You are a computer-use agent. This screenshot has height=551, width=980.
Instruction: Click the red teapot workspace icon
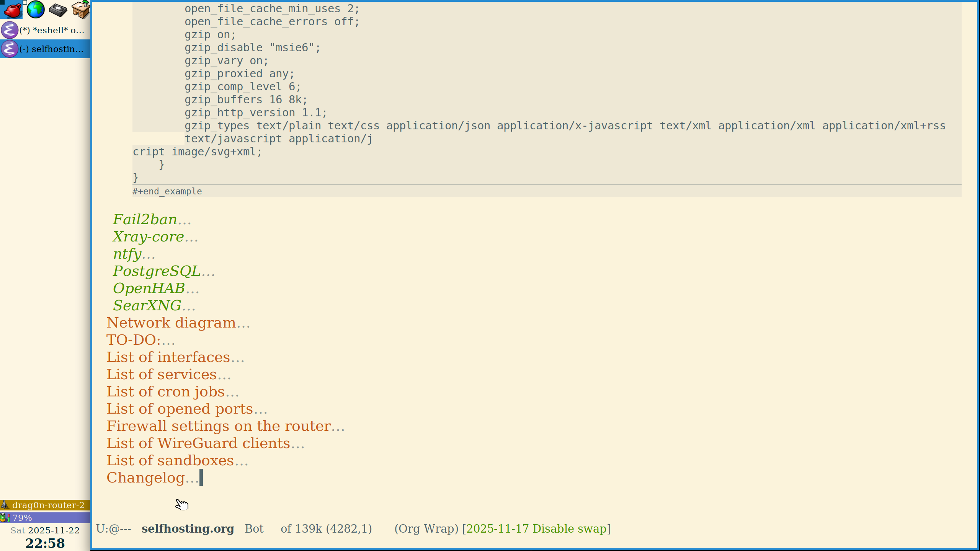click(12, 10)
